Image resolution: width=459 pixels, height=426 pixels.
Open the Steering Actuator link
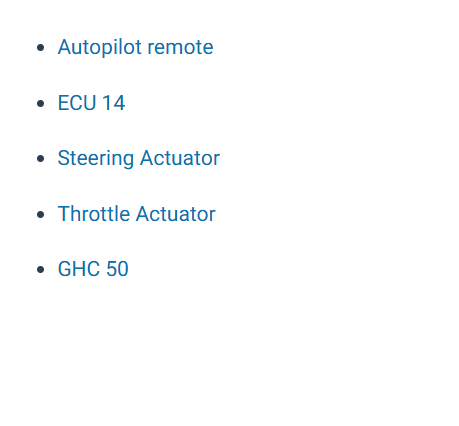(139, 158)
